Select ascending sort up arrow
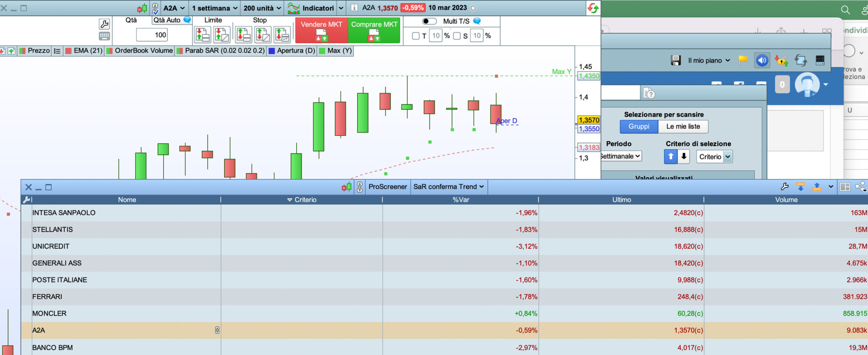The image size is (868, 355). point(670,156)
